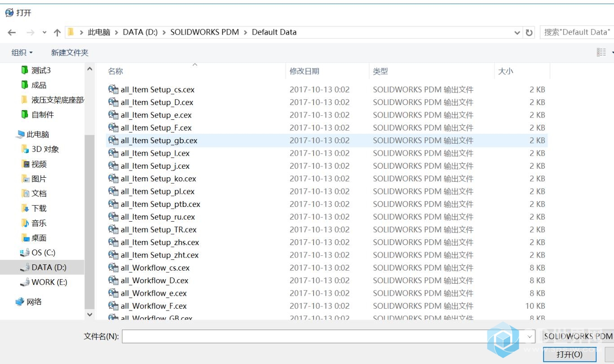
Task: Click icon of all_Workflow_cs.cex
Action: pos(113,268)
